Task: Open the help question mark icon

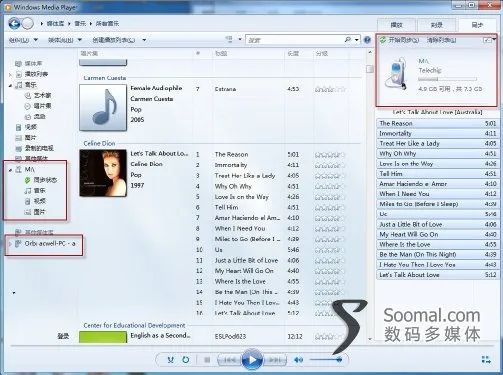Action: point(367,40)
